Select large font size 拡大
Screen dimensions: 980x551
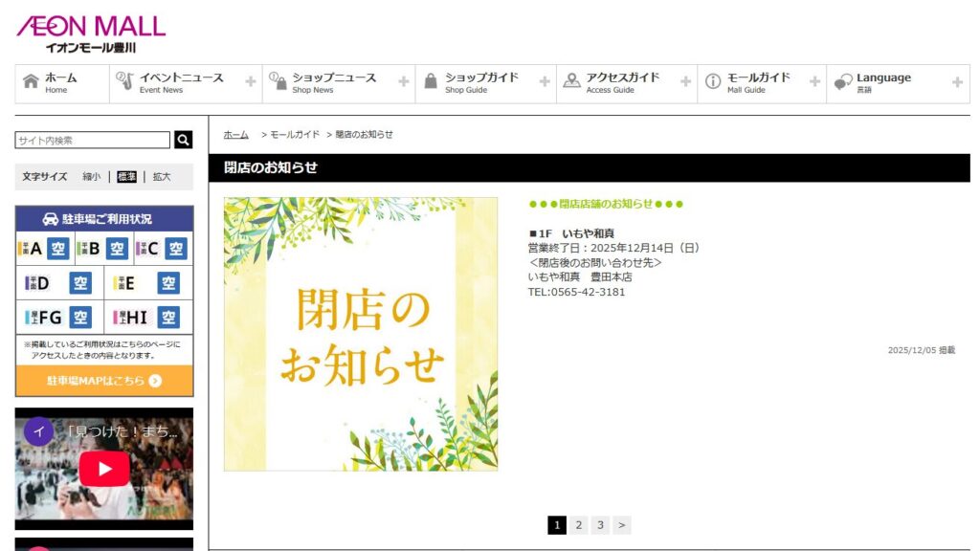tap(162, 177)
